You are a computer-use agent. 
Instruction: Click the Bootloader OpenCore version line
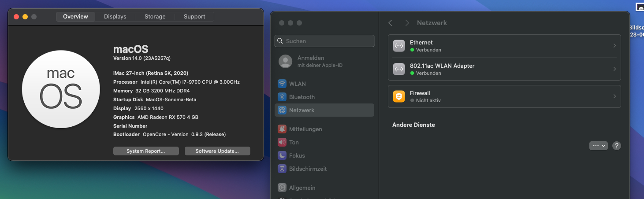tap(169, 134)
